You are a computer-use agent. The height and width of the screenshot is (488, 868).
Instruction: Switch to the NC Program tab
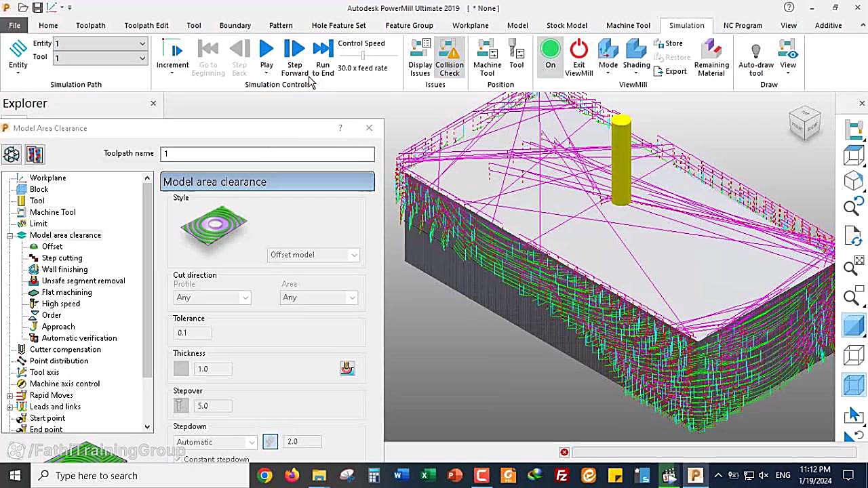(x=743, y=25)
